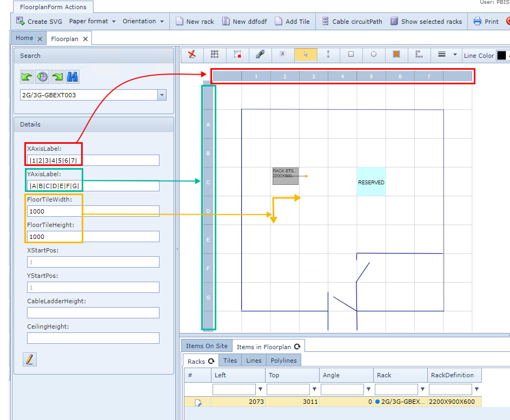Image resolution: width=510 pixels, height=420 pixels.
Task: Click the edit icon in the rack row
Action: [x=198, y=402]
